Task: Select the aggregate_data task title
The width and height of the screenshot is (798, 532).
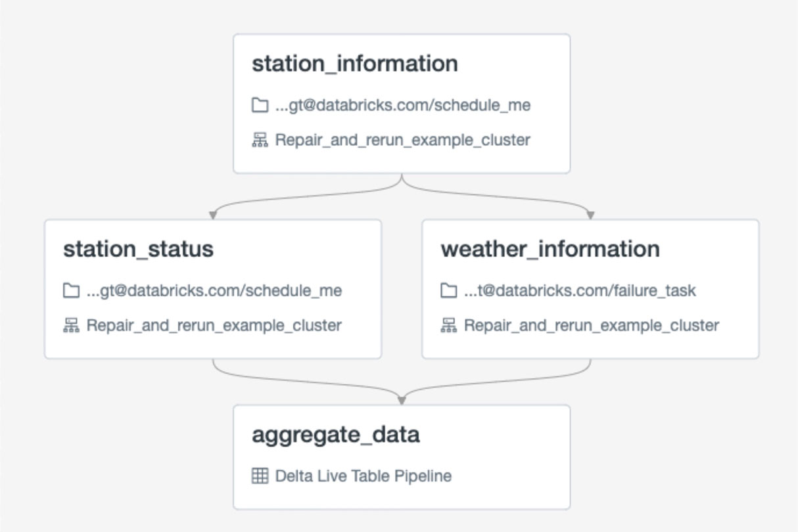Action: pos(335,435)
